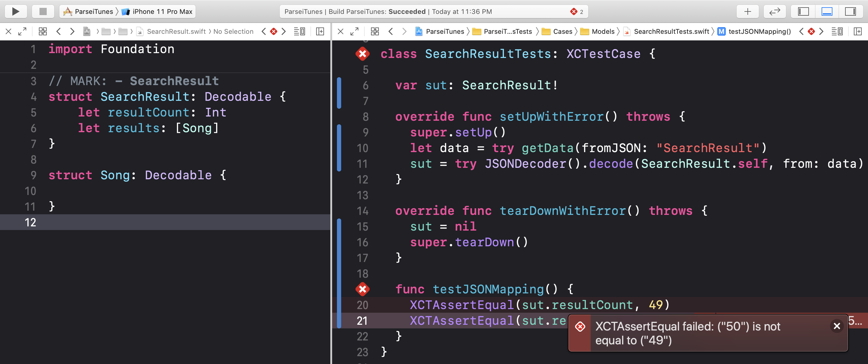Image resolution: width=868 pixels, height=364 pixels.
Task: Toggle the inline error badge on testJSONMapping
Action: click(x=363, y=289)
